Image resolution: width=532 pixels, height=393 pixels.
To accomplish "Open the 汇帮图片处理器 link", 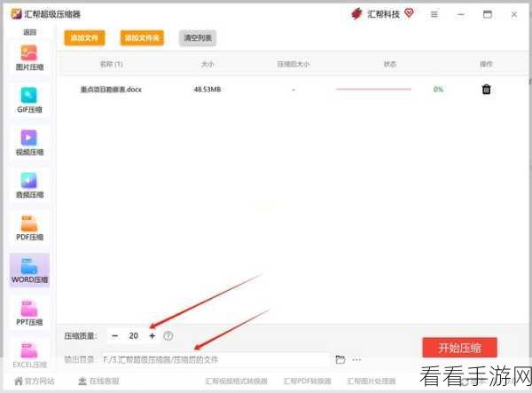I will point(372,381).
